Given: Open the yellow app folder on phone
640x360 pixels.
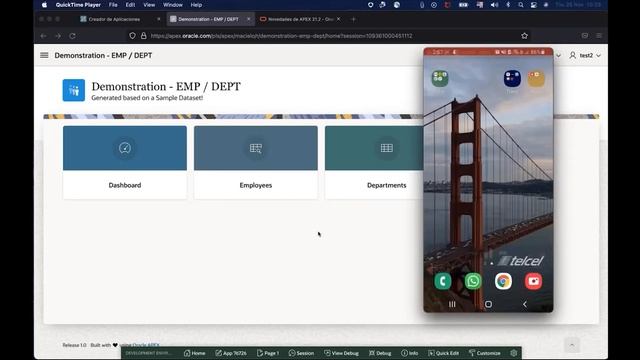Looking at the screenshot, I should tap(536, 78).
